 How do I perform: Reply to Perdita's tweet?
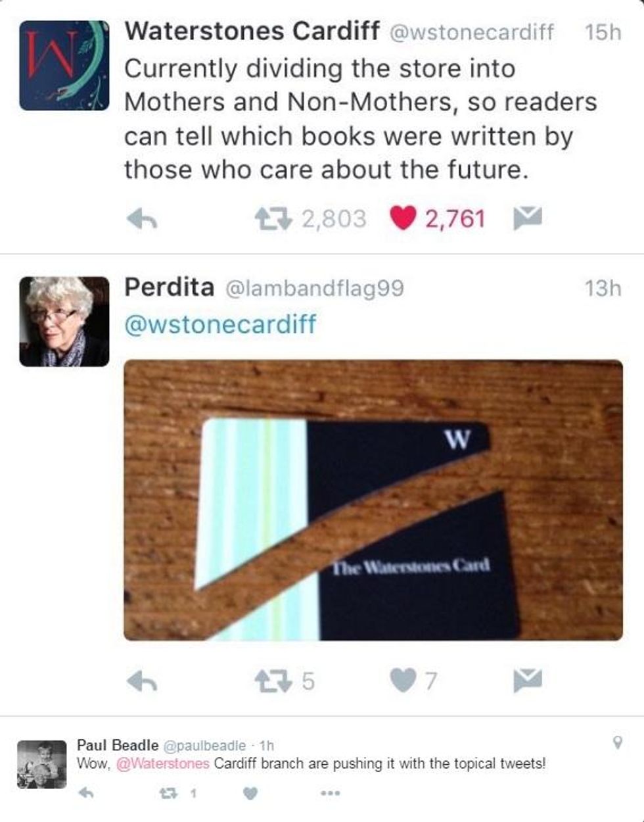(x=141, y=681)
